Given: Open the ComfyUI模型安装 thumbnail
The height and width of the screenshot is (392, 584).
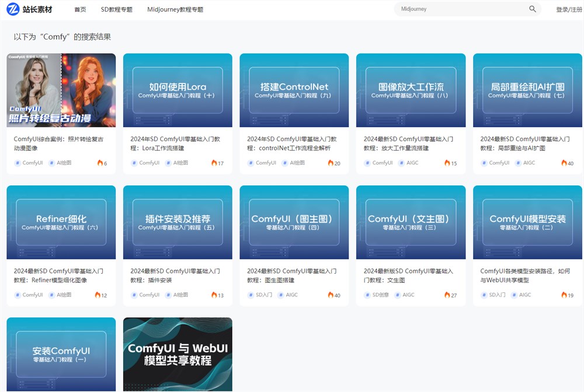Looking at the screenshot, I should pos(527,222).
